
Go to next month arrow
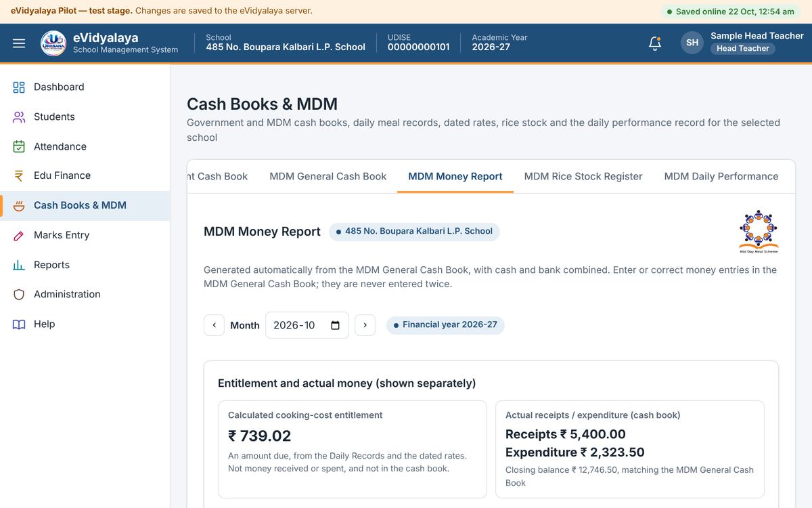pyautogui.click(x=365, y=325)
